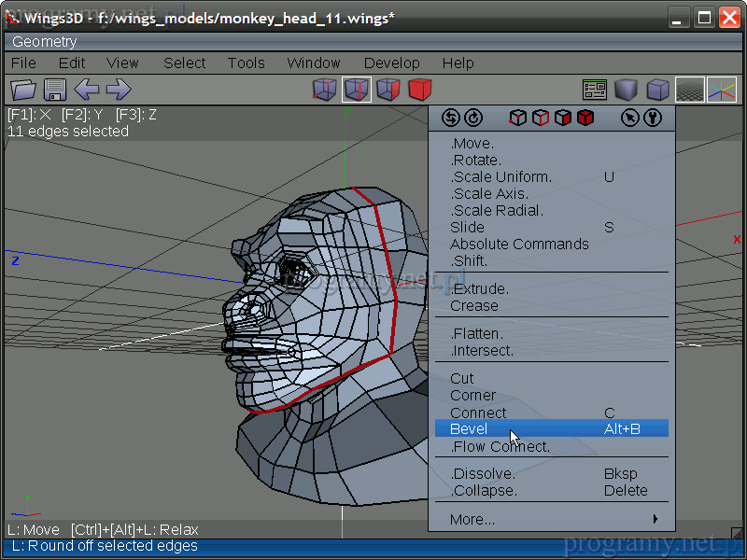Click the Redo right arrow icon
The image size is (747, 560).
point(118,90)
